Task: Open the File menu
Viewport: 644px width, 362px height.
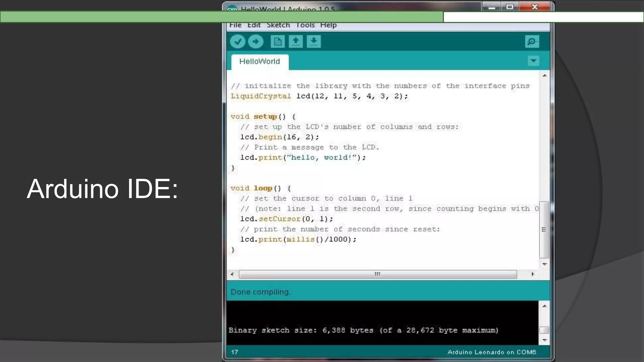Action: click(x=235, y=25)
